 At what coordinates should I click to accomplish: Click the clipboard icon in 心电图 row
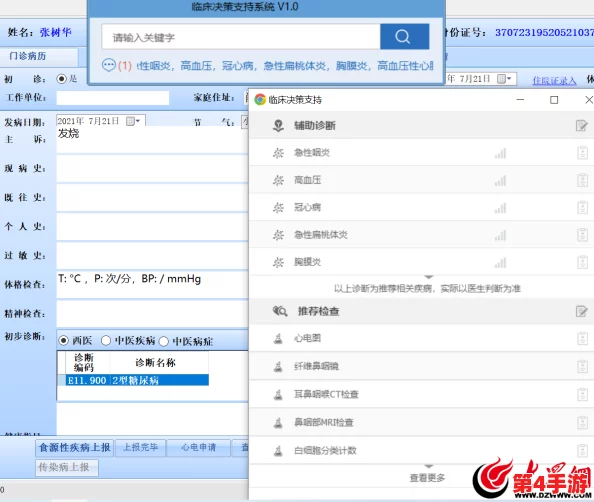583,338
